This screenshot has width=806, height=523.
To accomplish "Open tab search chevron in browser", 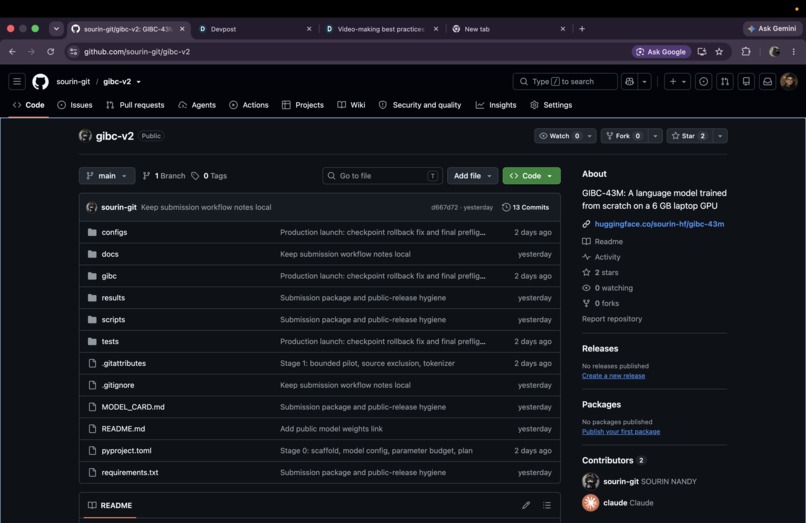I will click(x=56, y=29).
